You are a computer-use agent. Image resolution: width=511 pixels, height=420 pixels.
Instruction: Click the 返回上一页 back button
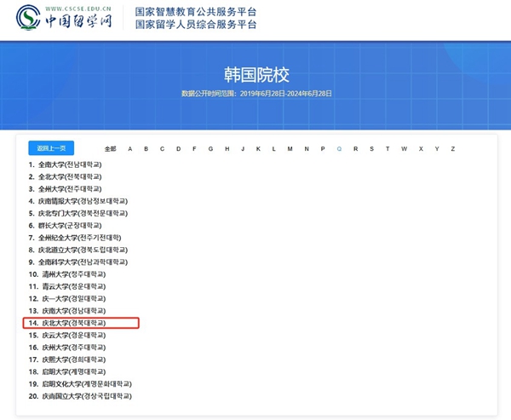pos(51,148)
